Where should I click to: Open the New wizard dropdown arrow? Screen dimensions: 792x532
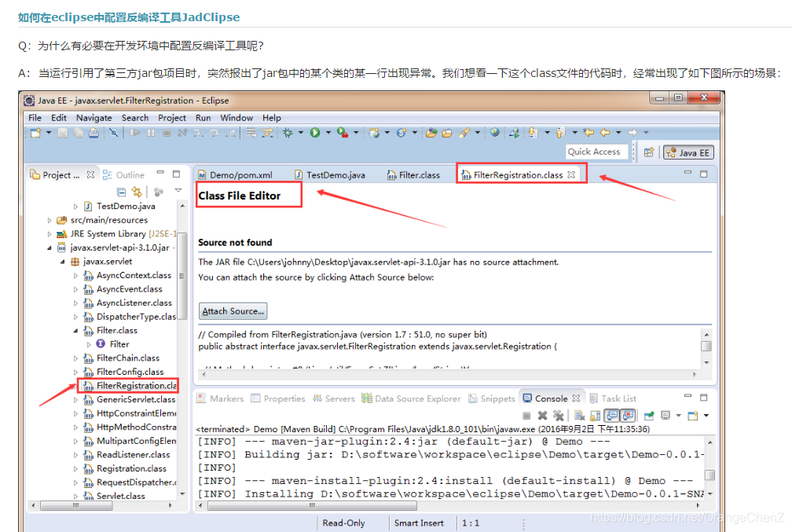49,132
